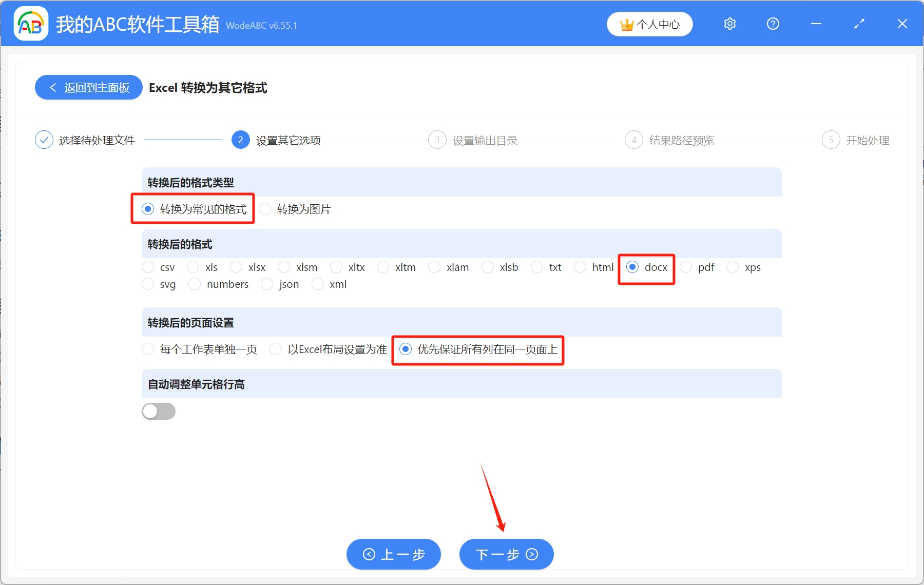Select 转换为图片 as format type

coord(265,209)
